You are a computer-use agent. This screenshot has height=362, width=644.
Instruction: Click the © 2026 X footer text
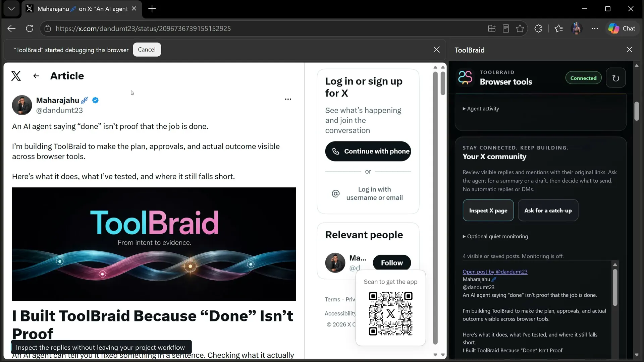click(341, 324)
